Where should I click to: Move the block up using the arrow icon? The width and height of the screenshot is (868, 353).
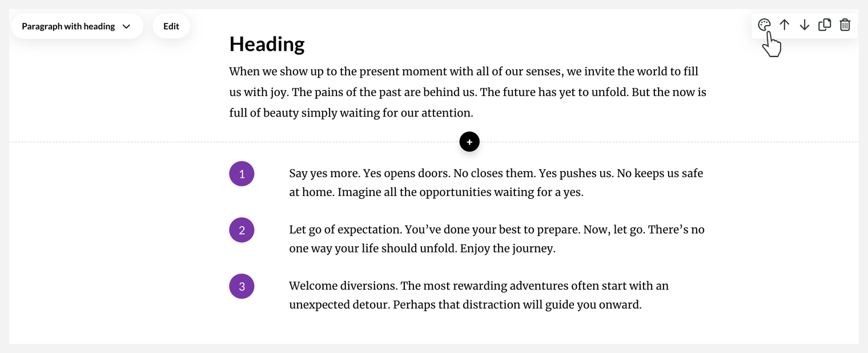coord(785,25)
